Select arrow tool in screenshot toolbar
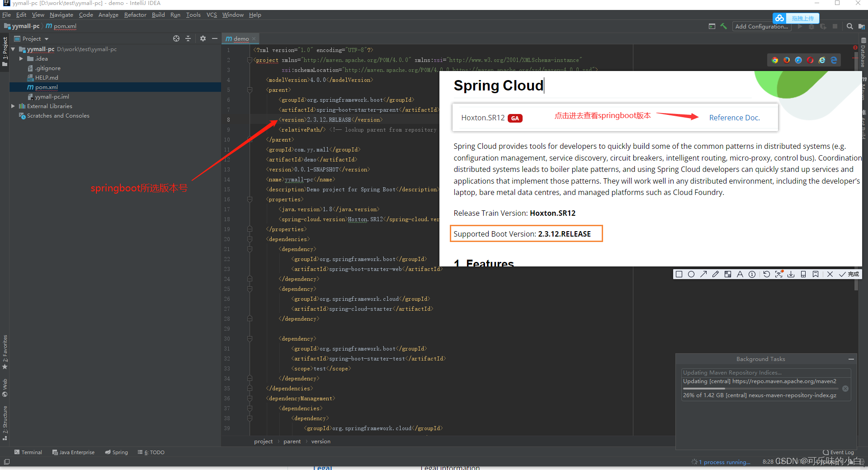This screenshot has width=868, height=470. [703, 274]
